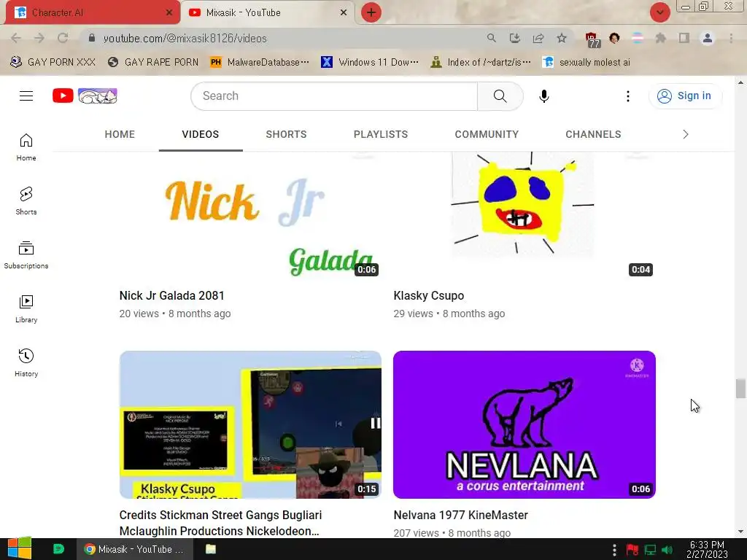Open the volume control in tray
This screenshot has height=560, width=747.
tap(667, 550)
